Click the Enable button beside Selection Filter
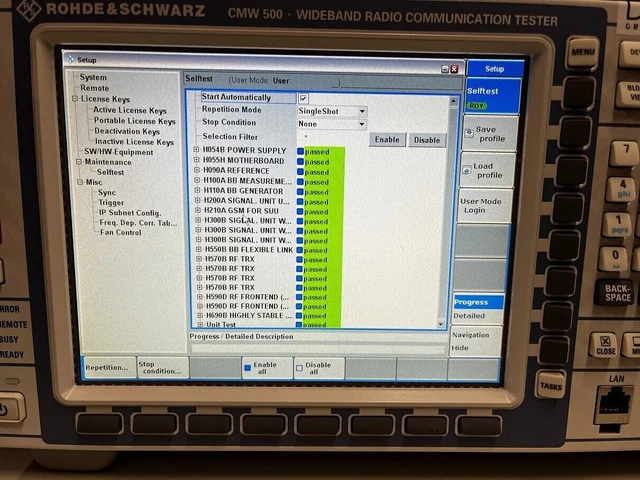The width and height of the screenshot is (640, 480). 387,140
